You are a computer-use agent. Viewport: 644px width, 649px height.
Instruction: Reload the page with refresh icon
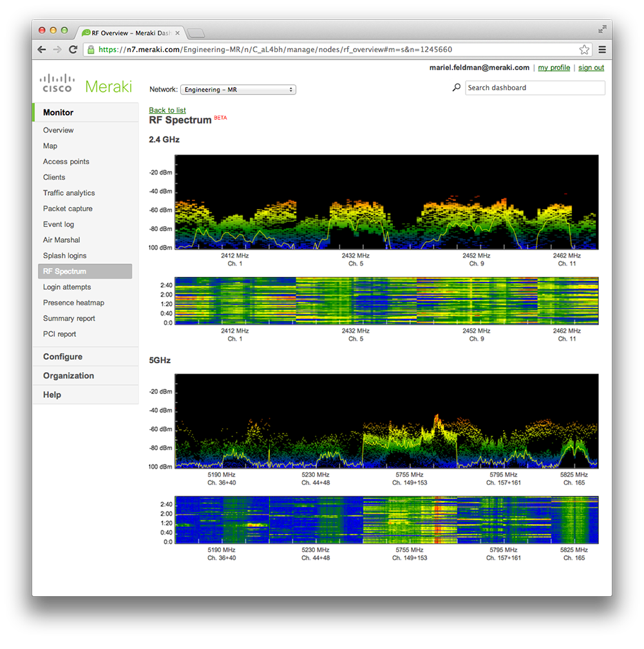tap(73, 50)
